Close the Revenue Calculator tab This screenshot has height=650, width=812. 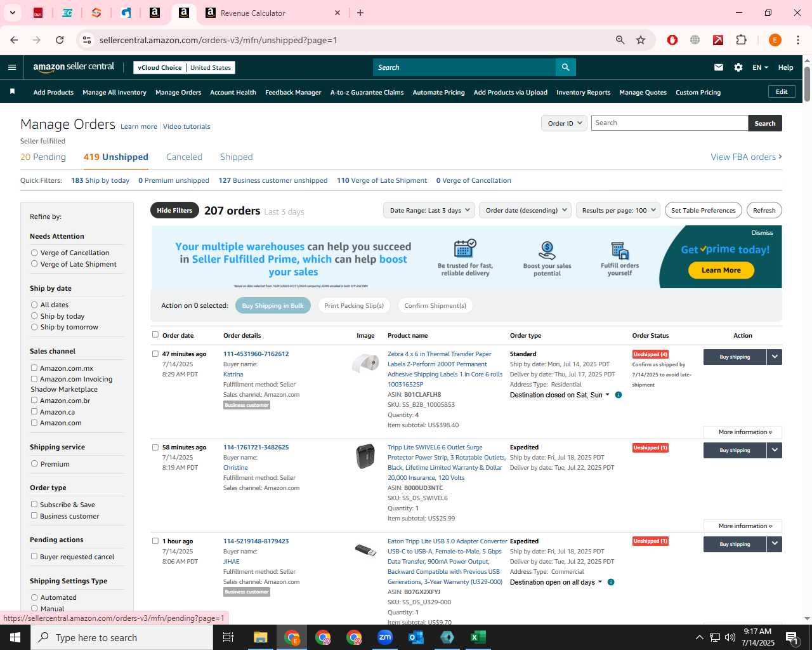(x=337, y=13)
